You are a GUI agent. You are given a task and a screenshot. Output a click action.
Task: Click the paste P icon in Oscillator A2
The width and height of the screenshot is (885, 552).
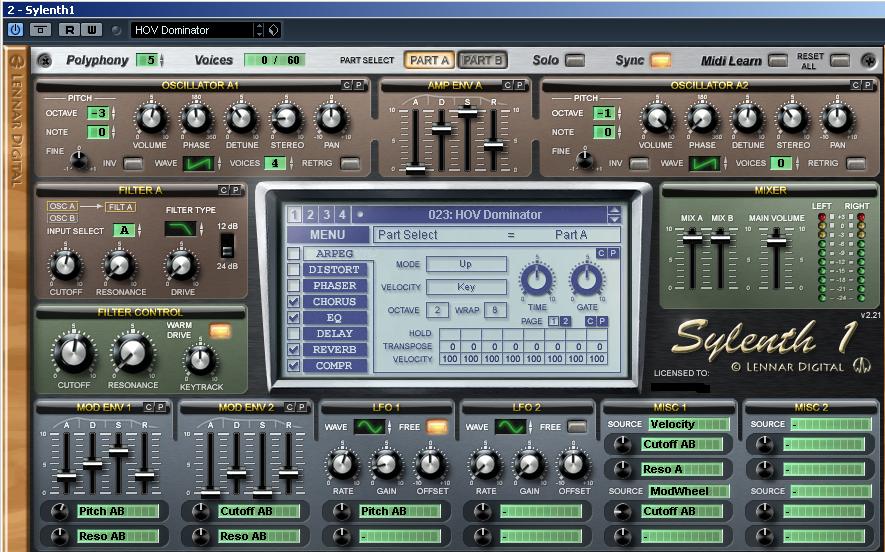tap(868, 85)
